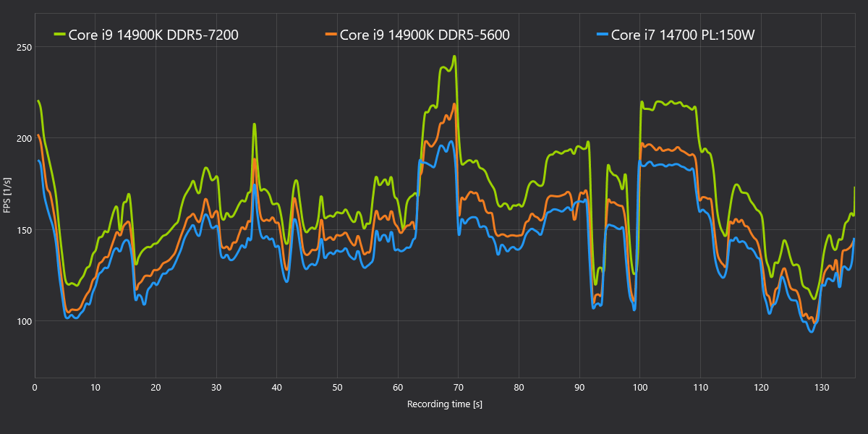The width and height of the screenshot is (868, 434).
Task: Click the blue legend color marker
Action: tap(603, 34)
